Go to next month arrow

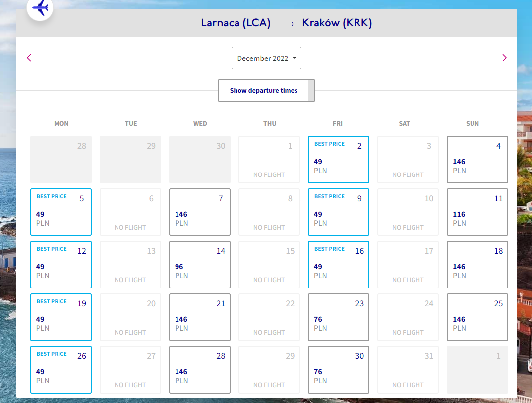tap(505, 58)
